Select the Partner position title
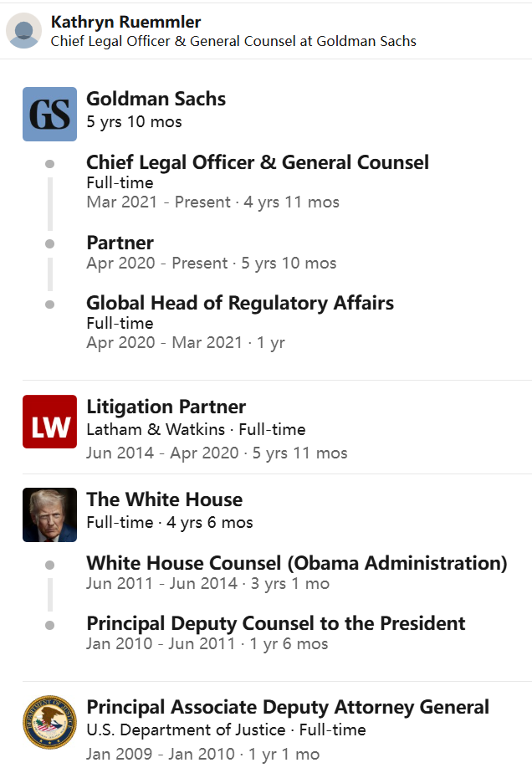Viewport: 532px width, 773px height. (120, 243)
